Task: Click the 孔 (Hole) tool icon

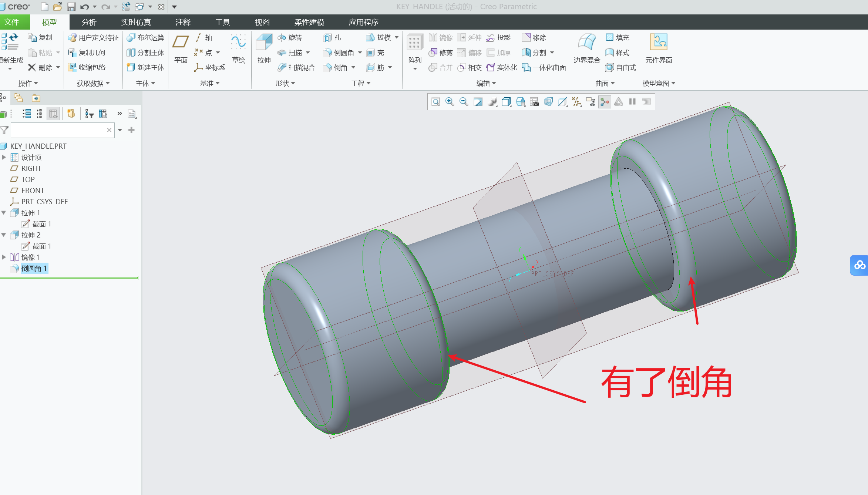Action: pos(329,37)
